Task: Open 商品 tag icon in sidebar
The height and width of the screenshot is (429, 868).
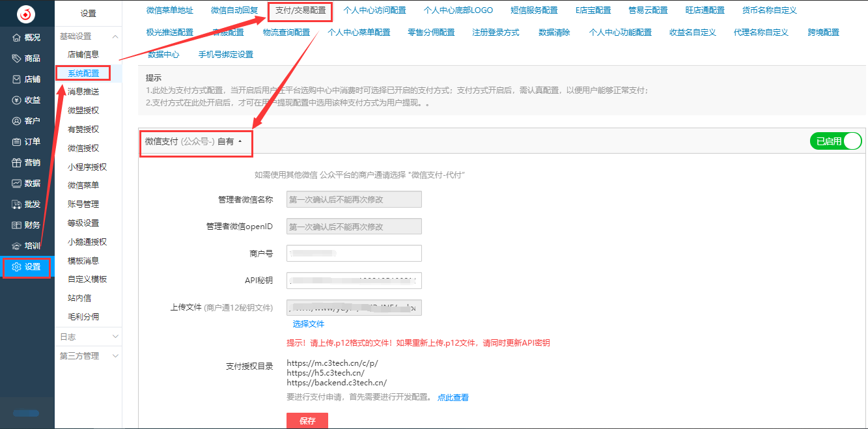Action: tap(17, 58)
